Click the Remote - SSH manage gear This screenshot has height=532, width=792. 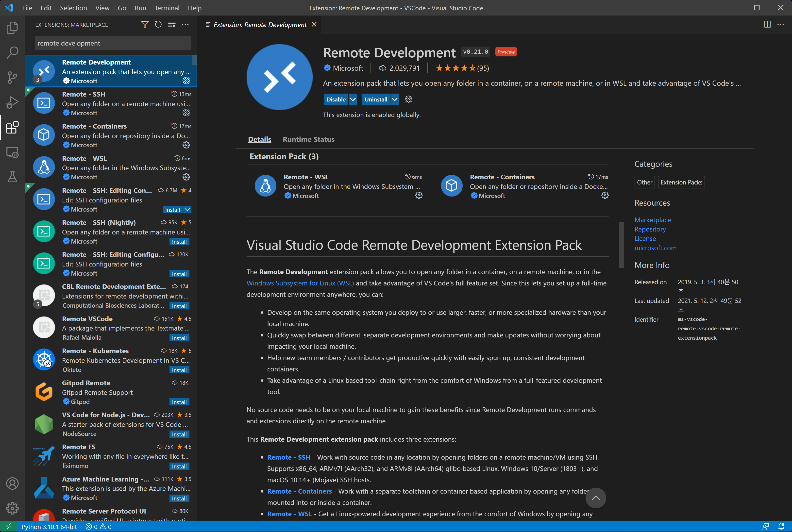pos(186,113)
